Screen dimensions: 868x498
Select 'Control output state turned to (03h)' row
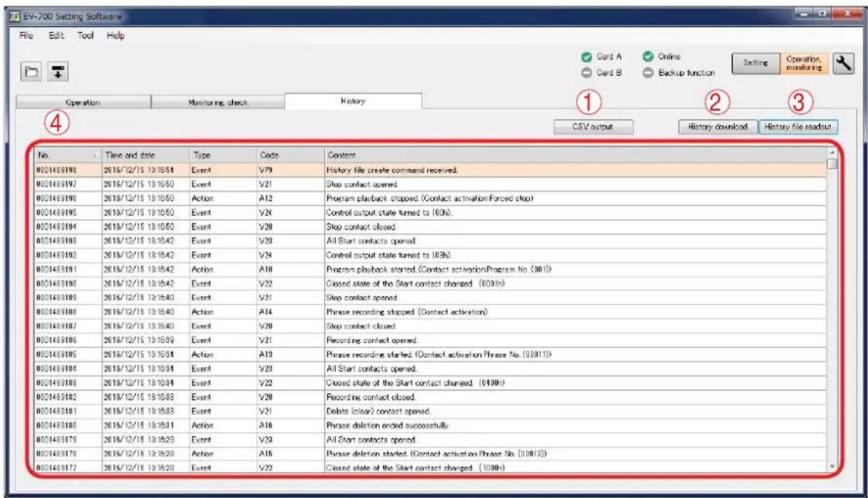(431, 256)
